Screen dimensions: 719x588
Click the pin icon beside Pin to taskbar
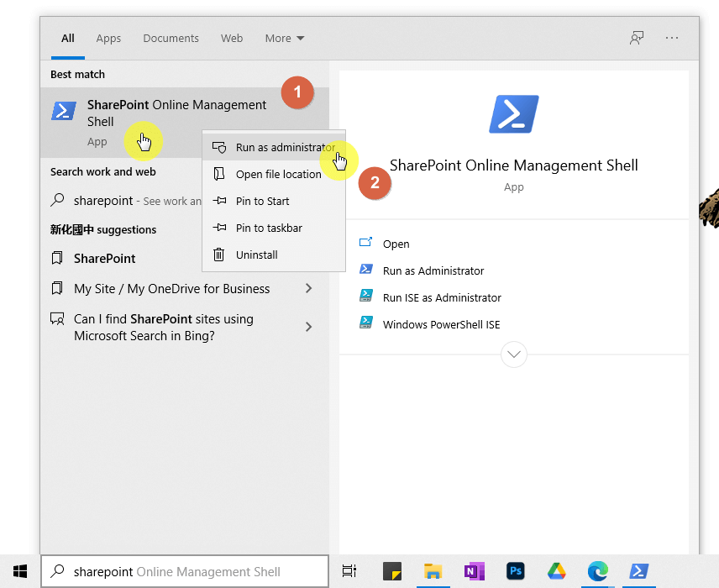tap(219, 227)
